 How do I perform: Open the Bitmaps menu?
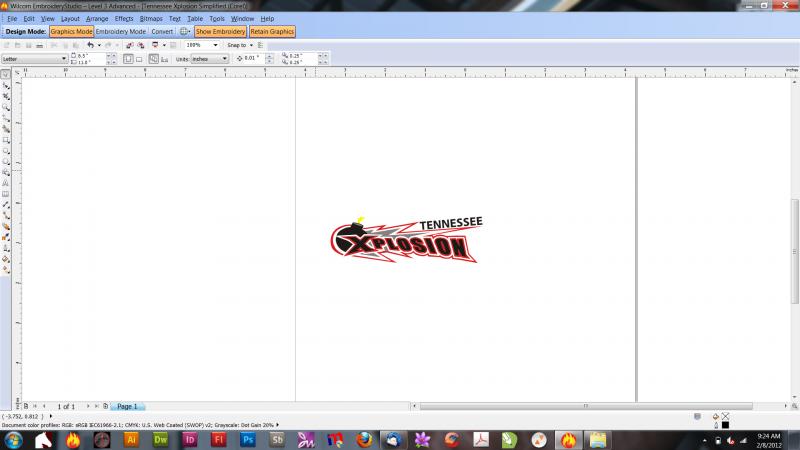coord(151,18)
